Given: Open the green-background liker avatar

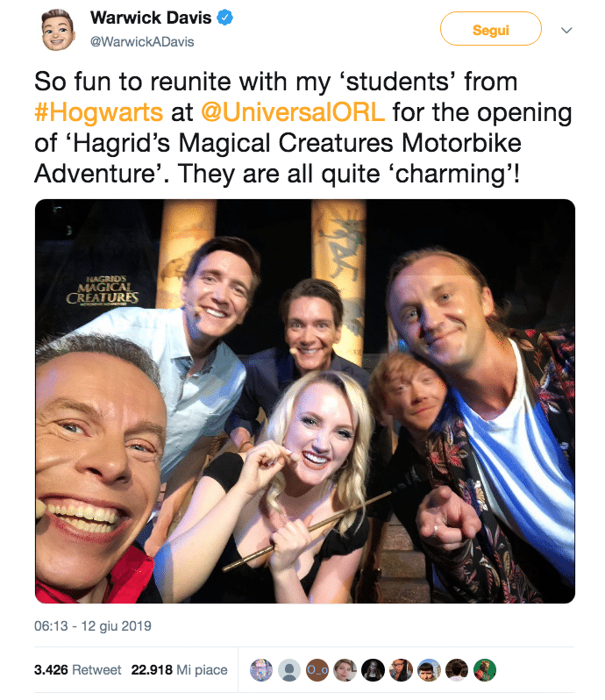Looking at the screenshot, I should tap(485, 670).
